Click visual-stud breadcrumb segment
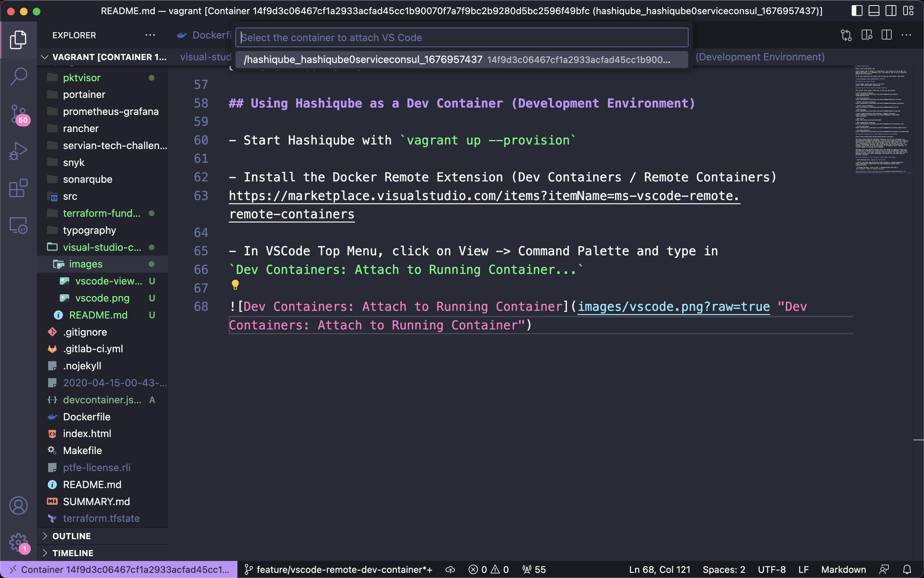 coord(206,57)
